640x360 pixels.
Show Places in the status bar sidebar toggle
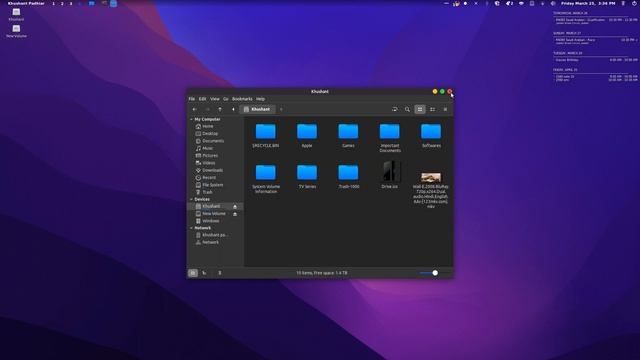(x=193, y=273)
